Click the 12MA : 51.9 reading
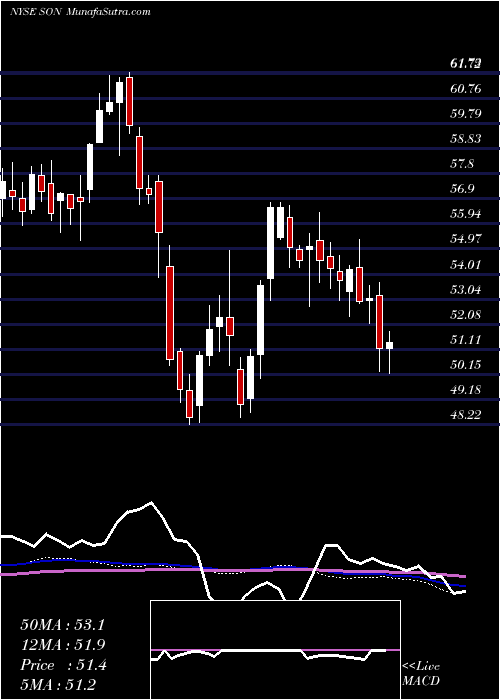The image size is (500, 700). click(x=62, y=645)
